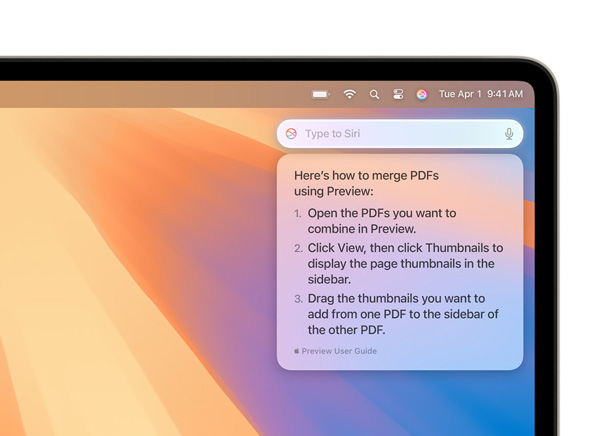601x436 pixels.
Task: Activate the microphone dictation icon
Action: (509, 134)
